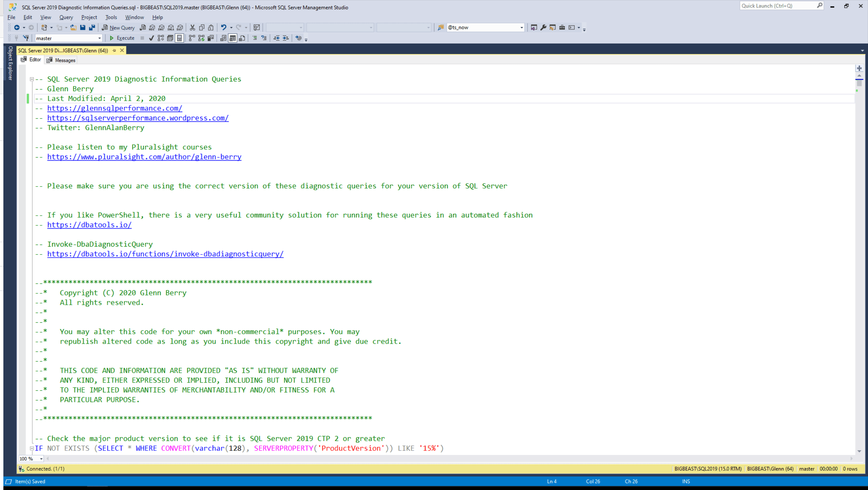Screen dimensions: 868x490
Task: Click the Toolbox briefcase icon
Action: [x=562, y=28]
